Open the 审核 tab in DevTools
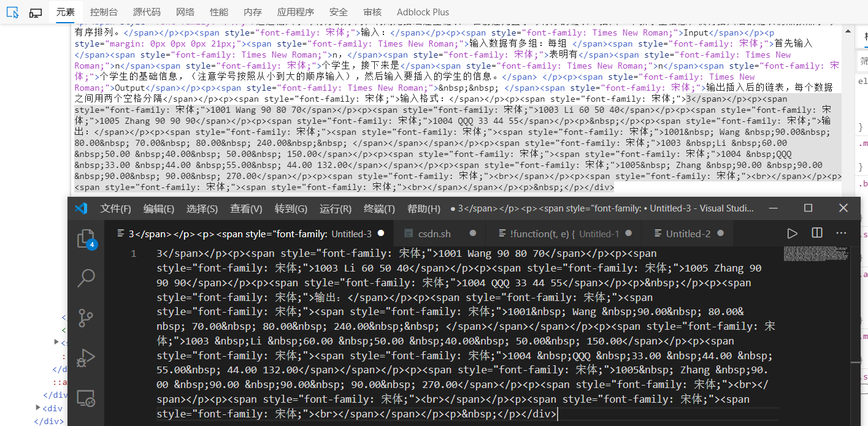 point(372,12)
